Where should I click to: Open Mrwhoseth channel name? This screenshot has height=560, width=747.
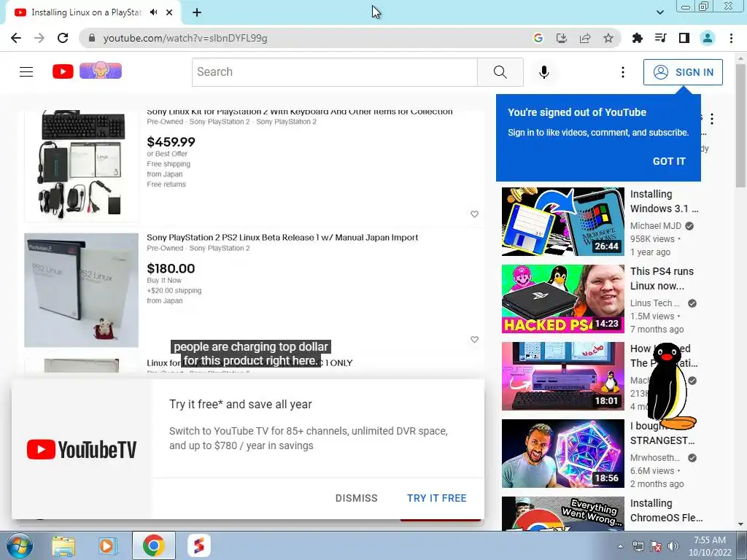pos(655,458)
